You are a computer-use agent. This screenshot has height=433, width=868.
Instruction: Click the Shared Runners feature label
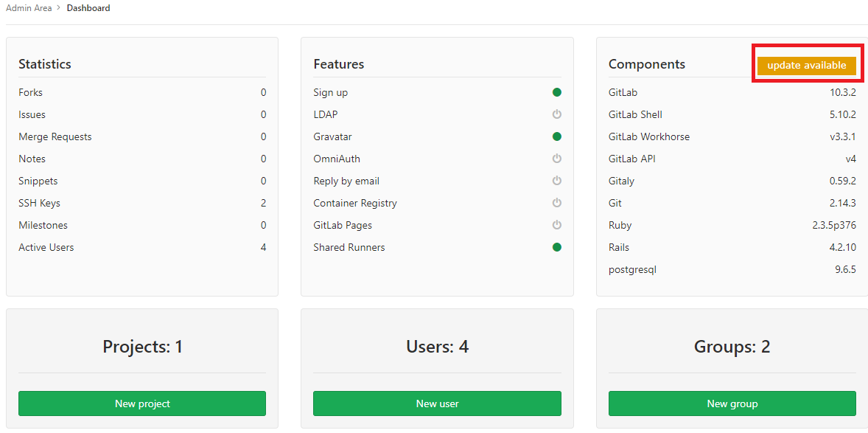349,248
